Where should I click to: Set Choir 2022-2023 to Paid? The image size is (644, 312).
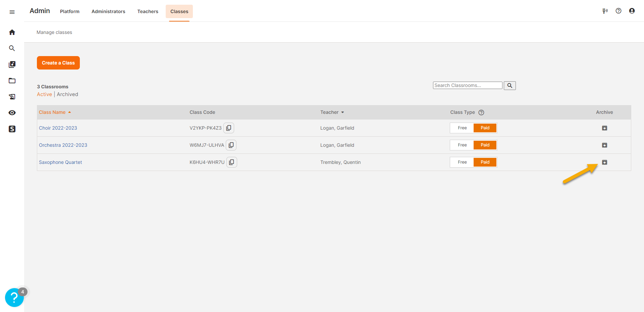coord(485,128)
